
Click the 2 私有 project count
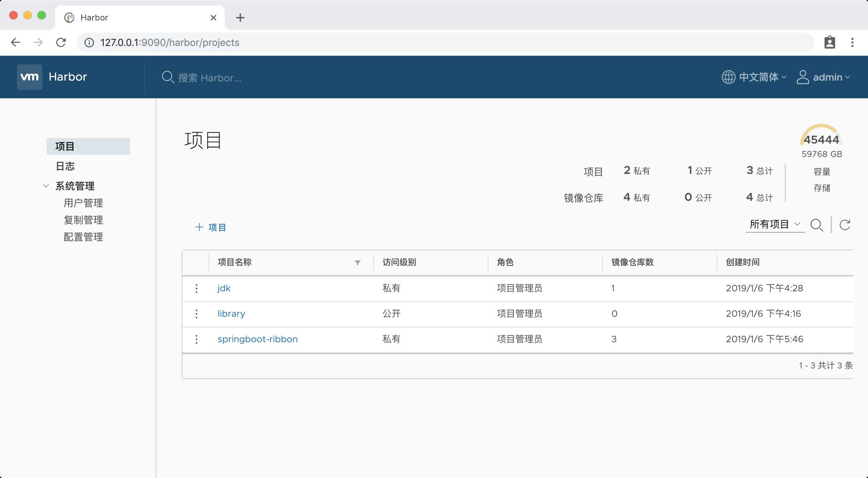(x=637, y=170)
